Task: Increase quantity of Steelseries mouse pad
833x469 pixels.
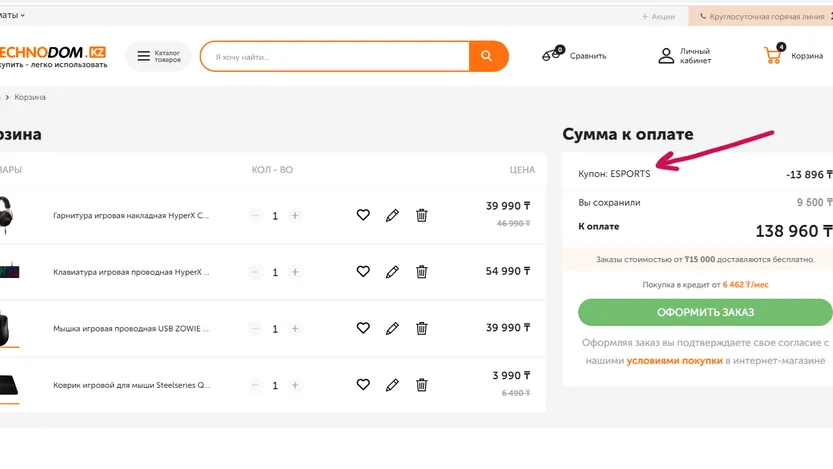Action: (295, 385)
